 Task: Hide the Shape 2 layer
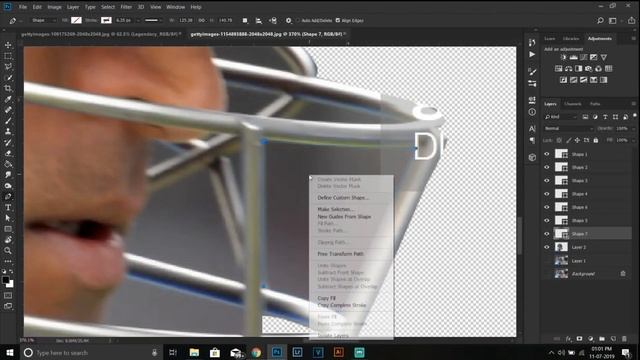click(x=547, y=167)
